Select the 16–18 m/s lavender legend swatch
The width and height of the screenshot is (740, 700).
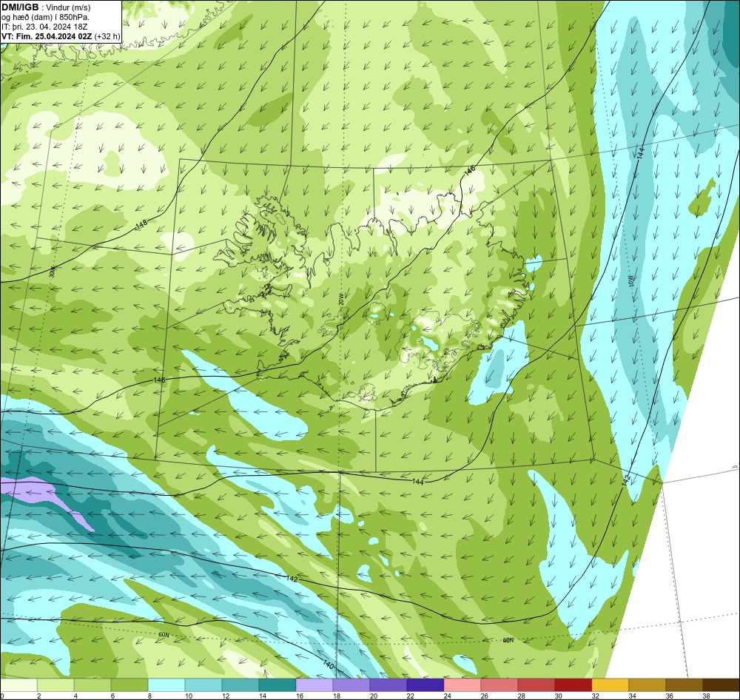(x=314, y=685)
